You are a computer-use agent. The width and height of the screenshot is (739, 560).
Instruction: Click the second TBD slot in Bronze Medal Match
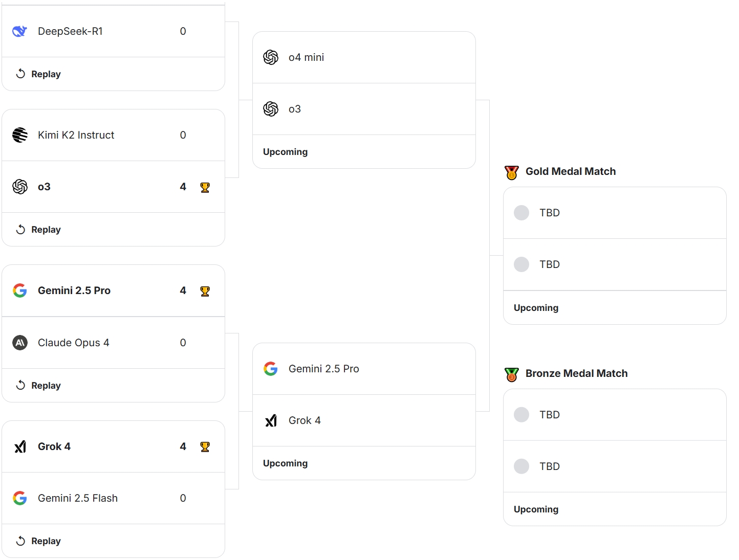(x=549, y=466)
